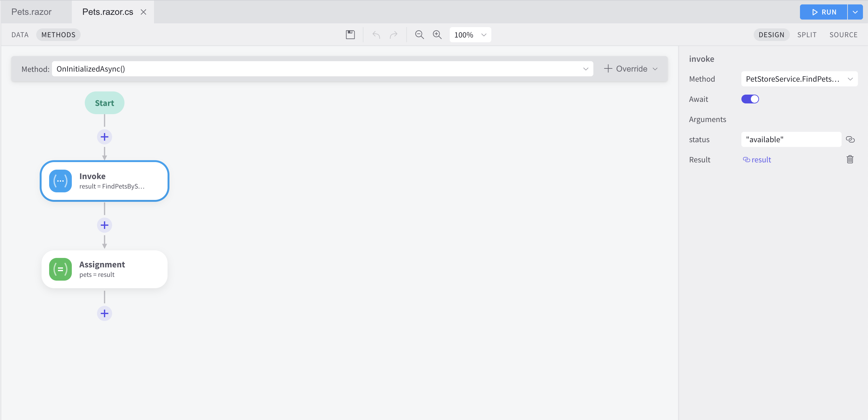Viewport: 868px width, 420px height.
Task: Click the Arguments label
Action: (x=708, y=120)
